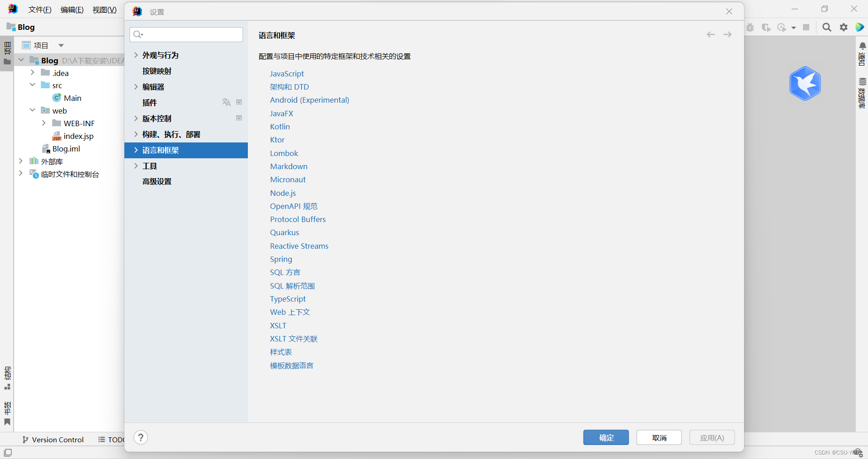The image size is (868, 459).
Task: Expand 外观与行为 settings category
Action: point(136,55)
